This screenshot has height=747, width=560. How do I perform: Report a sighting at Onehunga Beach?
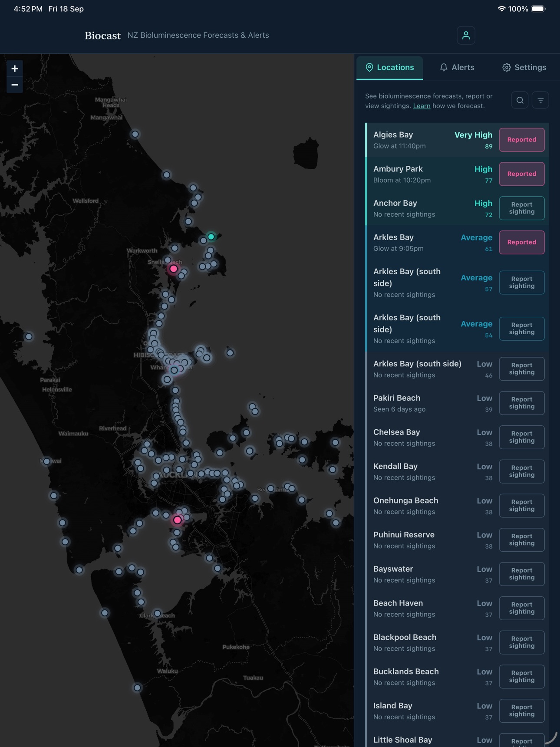coord(522,506)
